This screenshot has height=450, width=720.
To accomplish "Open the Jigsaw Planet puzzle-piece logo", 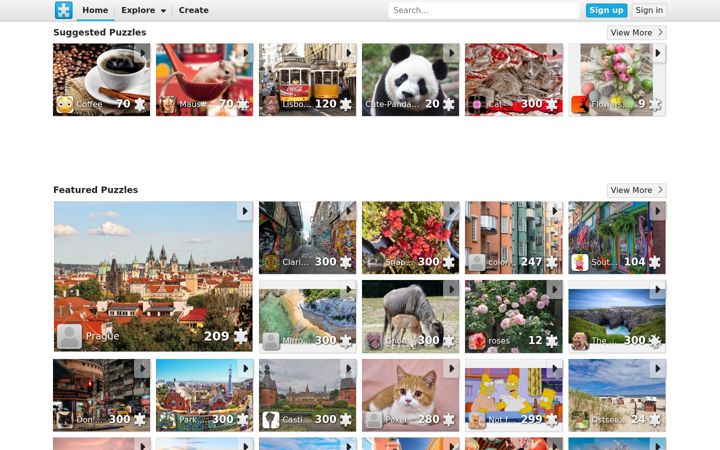I will click(64, 10).
